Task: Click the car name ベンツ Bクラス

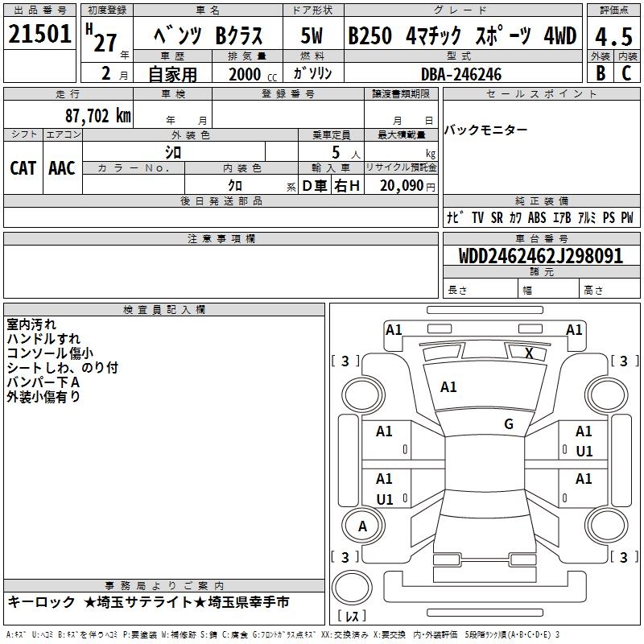Action: (x=207, y=36)
